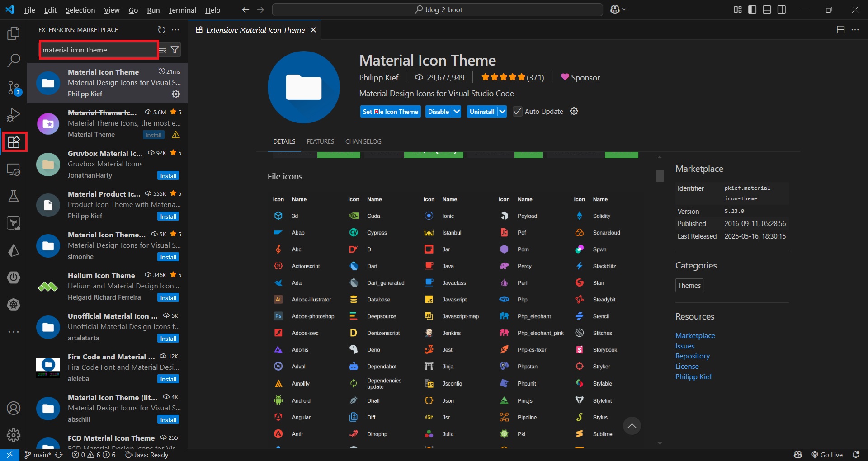This screenshot has width=868, height=461.
Task: Toggle secondary side bar visibility
Action: coord(782,9)
